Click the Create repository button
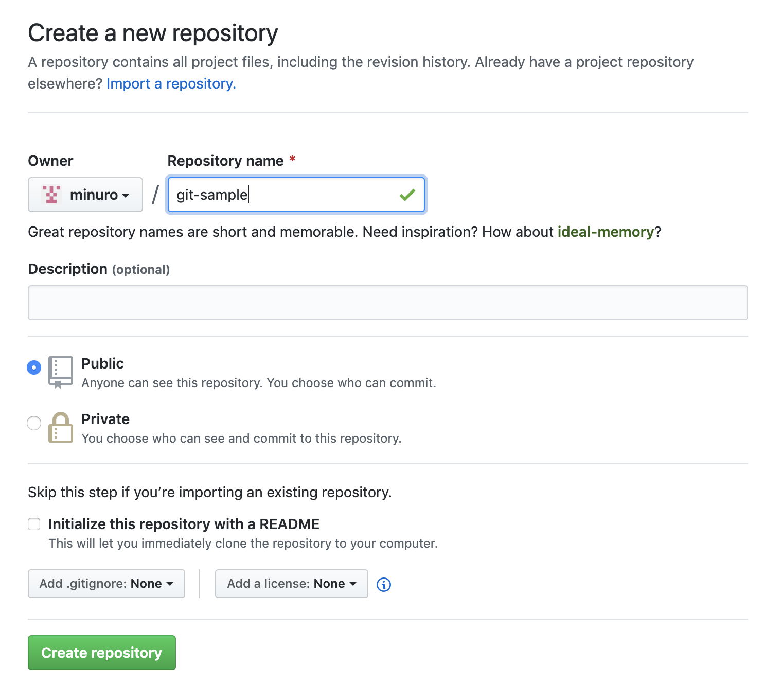 (x=101, y=653)
